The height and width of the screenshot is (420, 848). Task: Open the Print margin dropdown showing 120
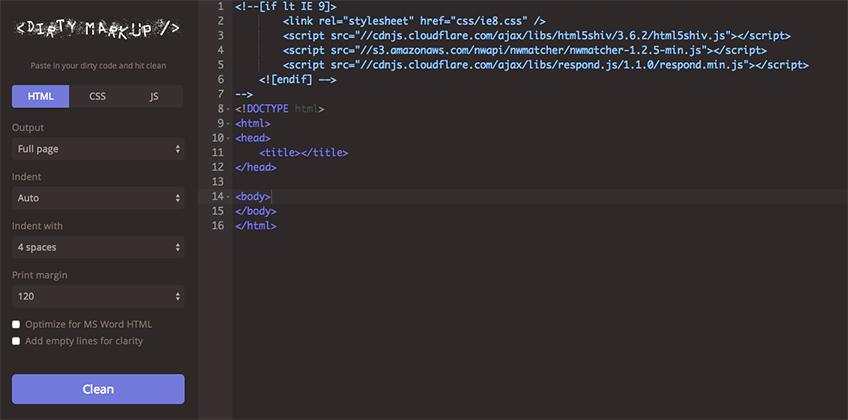tap(98, 297)
